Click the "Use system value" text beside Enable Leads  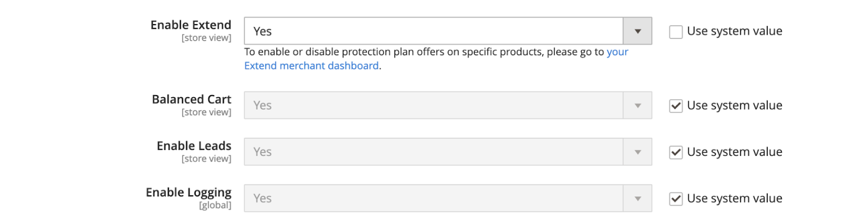pyautogui.click(x=734, y=152)
